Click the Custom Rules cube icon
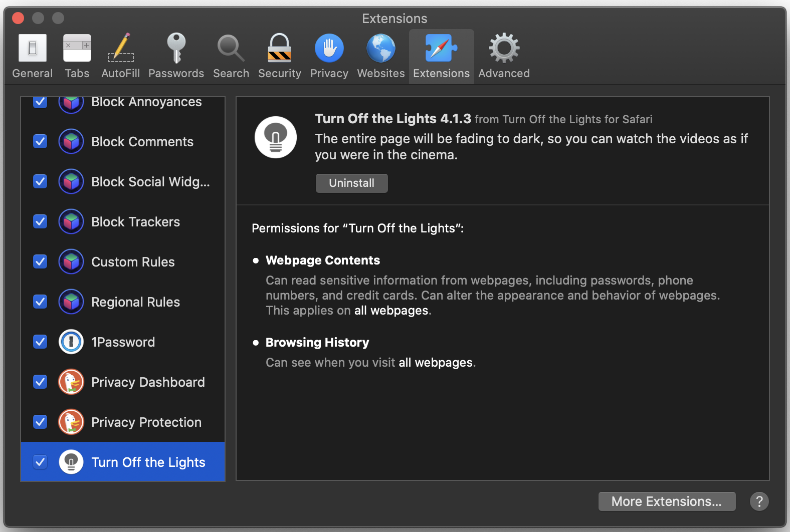Viewport: 790px width, 532px height. pyautogui.click(x=71, y=261)
